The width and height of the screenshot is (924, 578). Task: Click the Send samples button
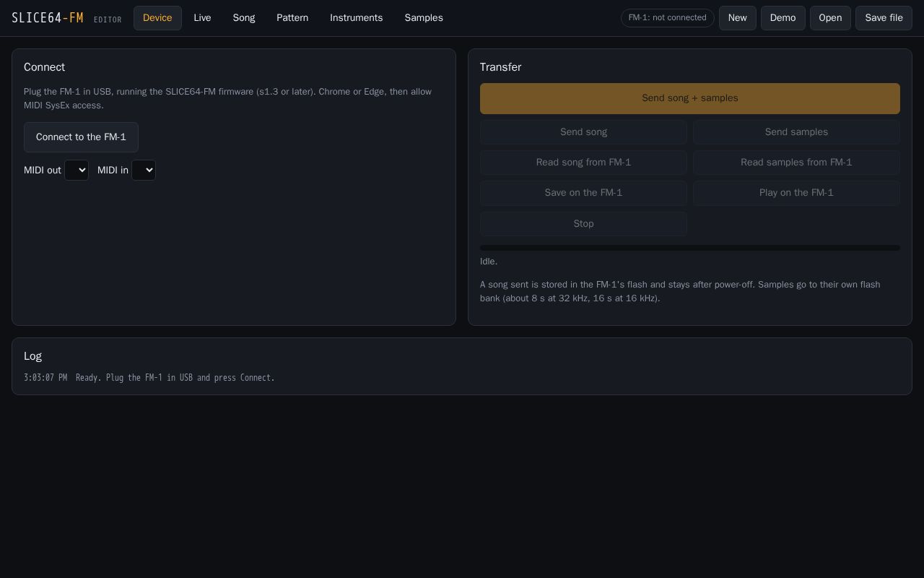[796, 132]
